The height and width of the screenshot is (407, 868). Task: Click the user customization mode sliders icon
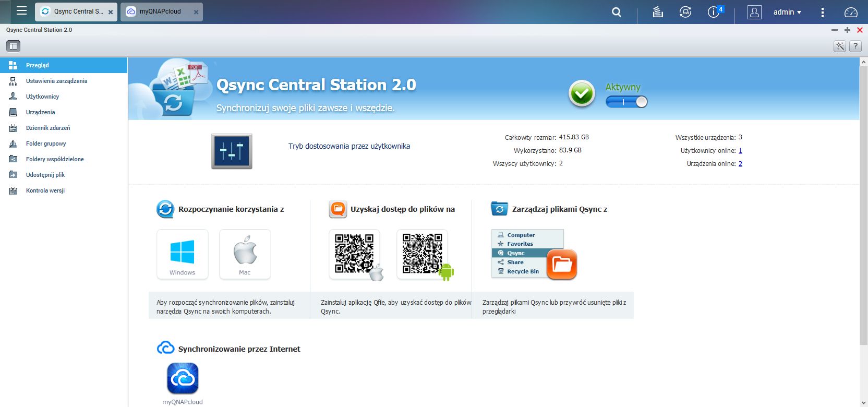click(x=232, y=151)
